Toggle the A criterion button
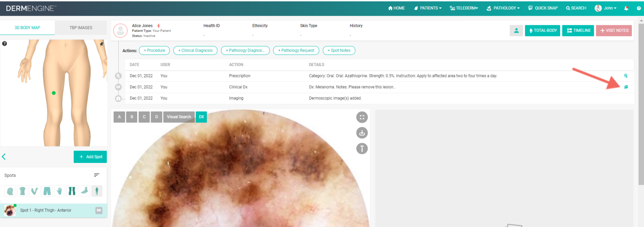The width and height of the screenshot is (644, 227). 119,117
